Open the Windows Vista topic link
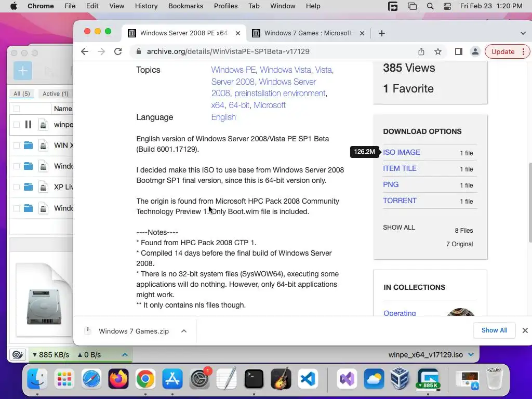The height and width of the screenshot is (399, 532). coord(285,70)
